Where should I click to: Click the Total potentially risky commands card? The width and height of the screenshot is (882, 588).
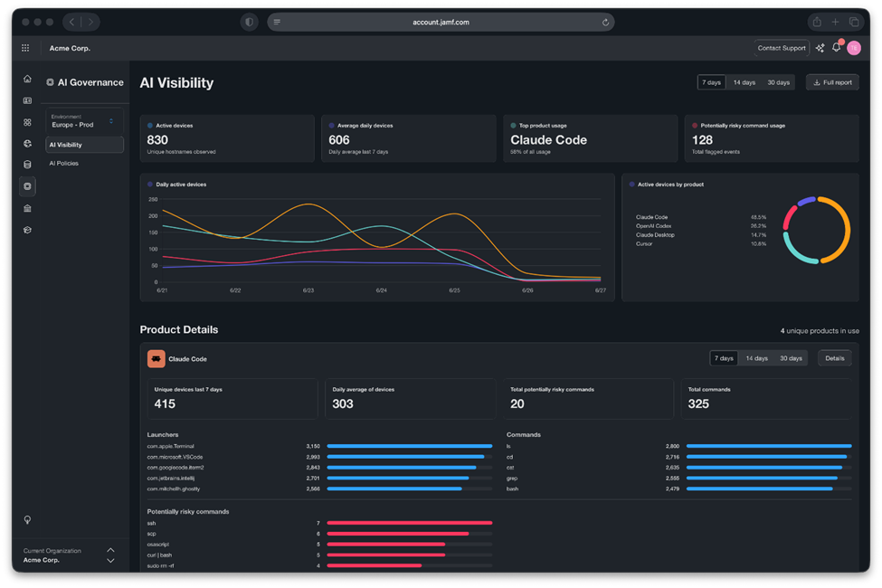click(x=588, y=399)
